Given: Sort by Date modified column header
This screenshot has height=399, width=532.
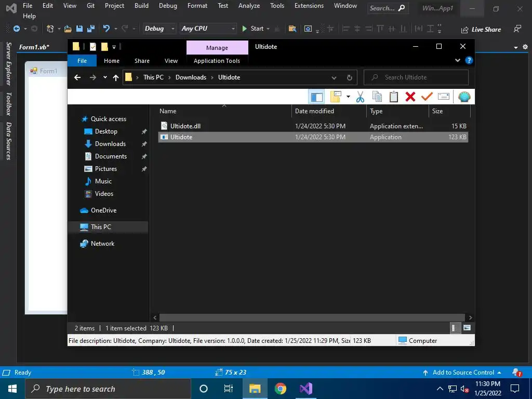Looking at the screenshot, I should [329, 111].
